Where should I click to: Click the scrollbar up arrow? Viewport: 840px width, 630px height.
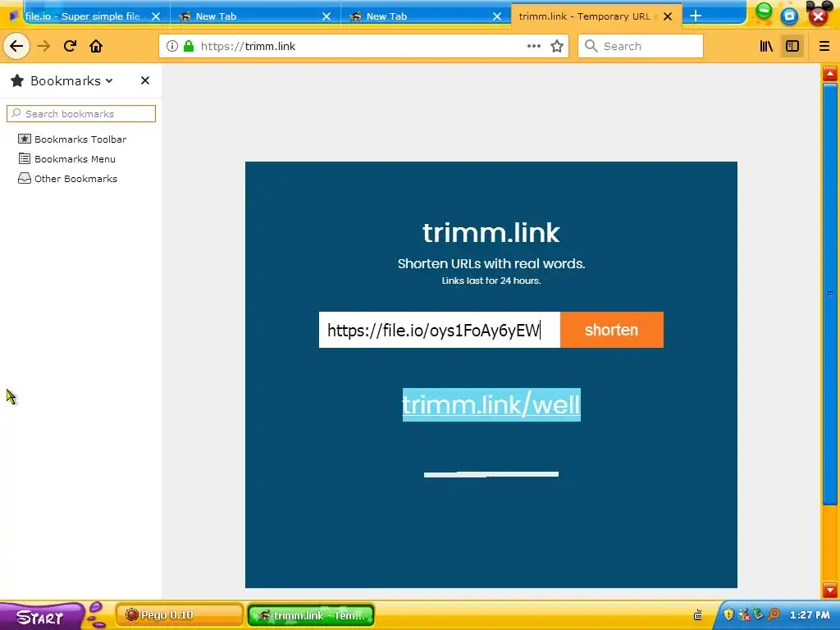tap(830, 73)
